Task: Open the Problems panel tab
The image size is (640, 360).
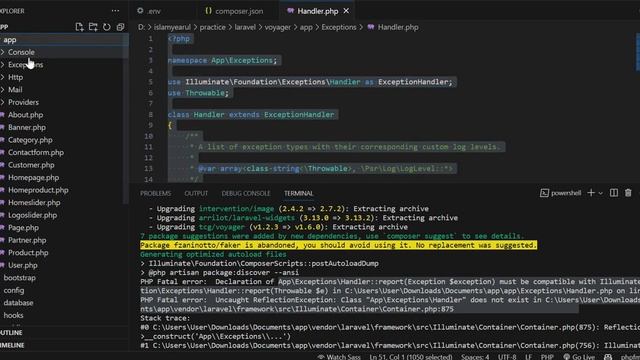Action: (x=156, y=193)
